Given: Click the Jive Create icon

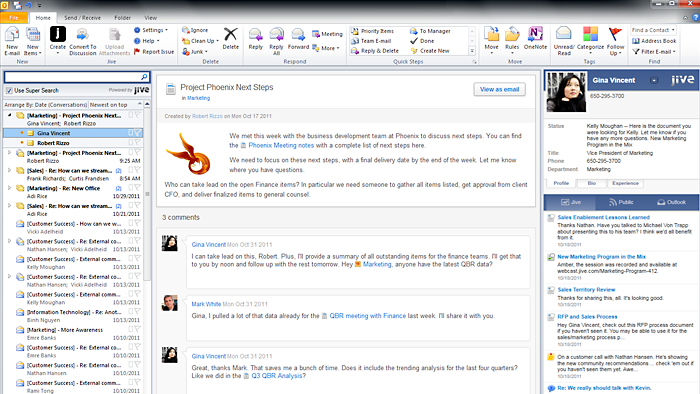Looking at the screenshot, I should (x=58, y=34).
